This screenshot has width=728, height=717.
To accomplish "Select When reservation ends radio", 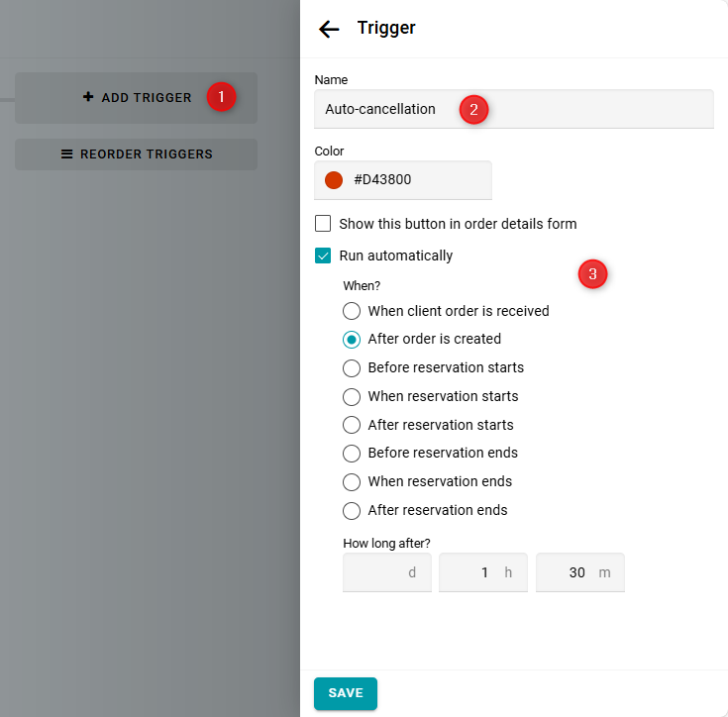I will (352, 481).
